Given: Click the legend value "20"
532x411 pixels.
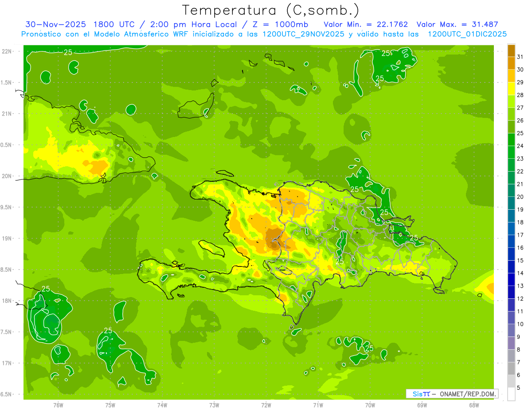Looking at the screenshot, I should 520,197.
